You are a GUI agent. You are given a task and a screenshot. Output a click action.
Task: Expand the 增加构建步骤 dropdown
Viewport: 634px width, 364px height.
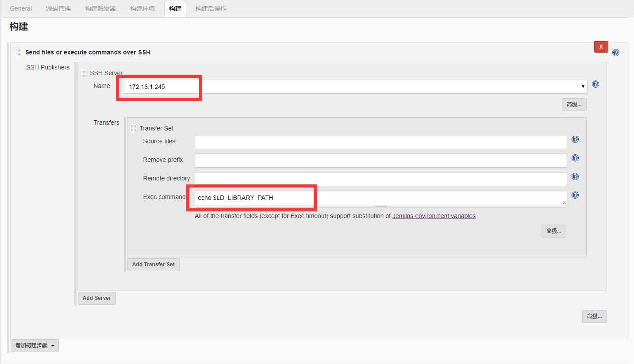pos(35,345)
